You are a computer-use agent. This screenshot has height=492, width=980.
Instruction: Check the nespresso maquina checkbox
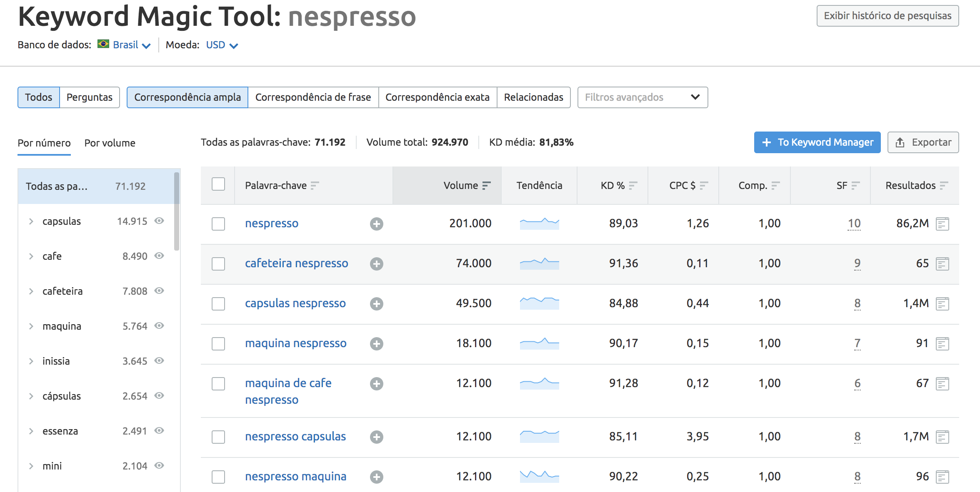click(218, 477)
